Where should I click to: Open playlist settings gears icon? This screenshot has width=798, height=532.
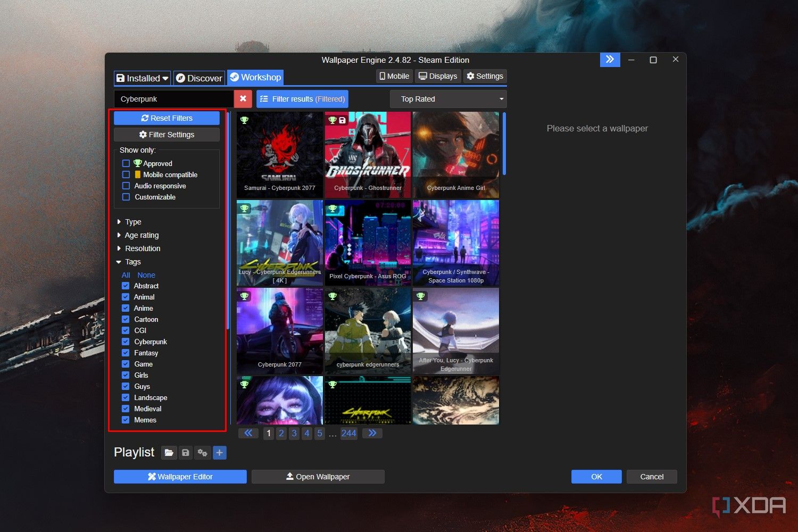(x=202, y=453)
